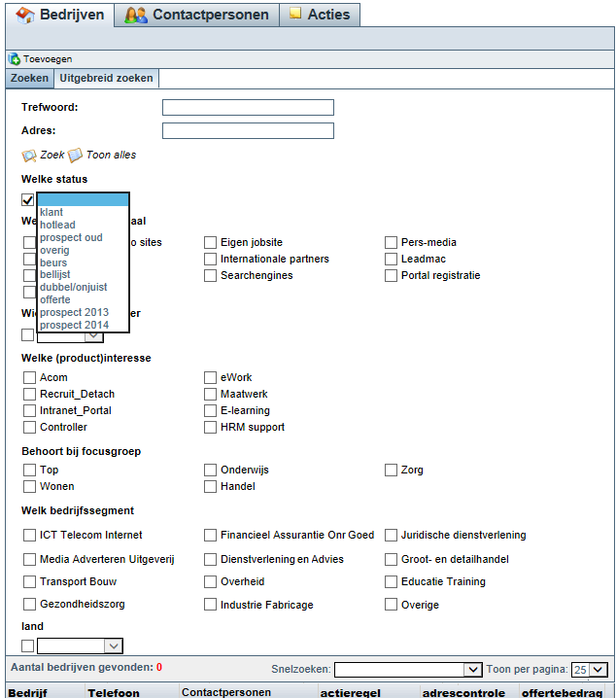616x698 pixels.
Task: Select the blank highlighted status option
Action: coord(84,200)
